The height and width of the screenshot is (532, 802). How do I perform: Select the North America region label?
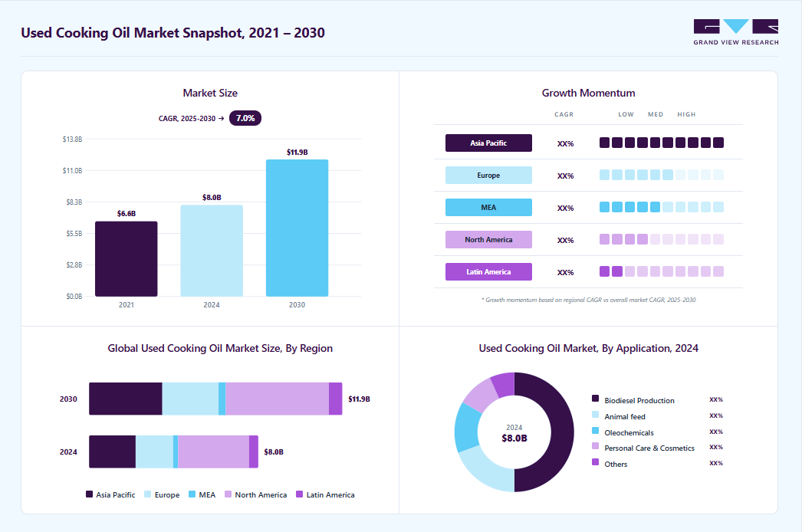[488, 239]
